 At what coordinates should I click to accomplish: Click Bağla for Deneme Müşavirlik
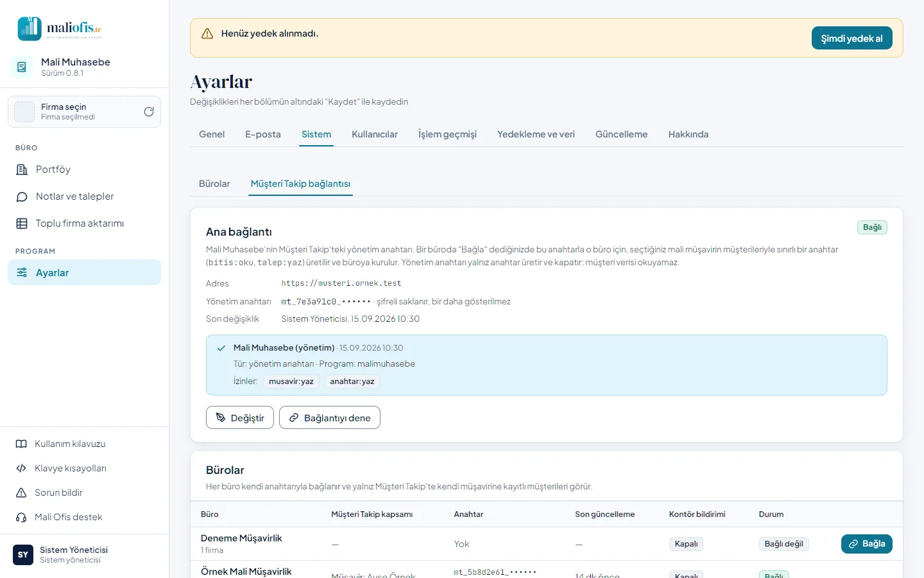(x=867, y=544)
